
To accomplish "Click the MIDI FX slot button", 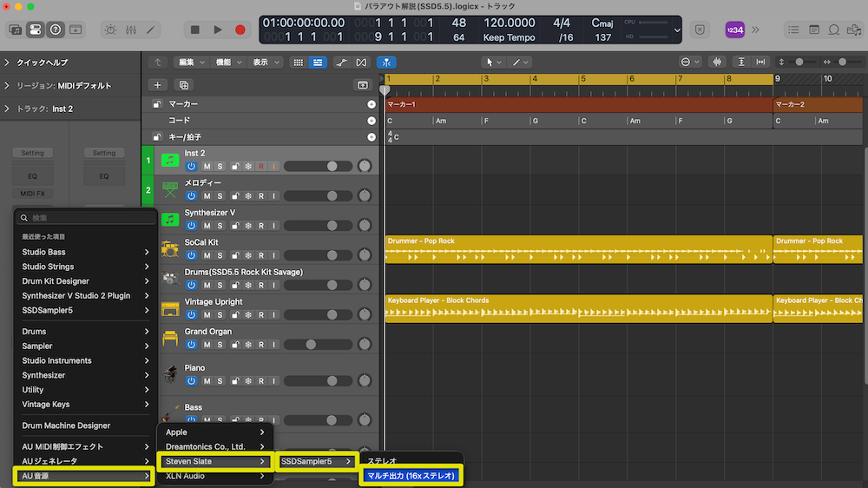I will 33,194.
